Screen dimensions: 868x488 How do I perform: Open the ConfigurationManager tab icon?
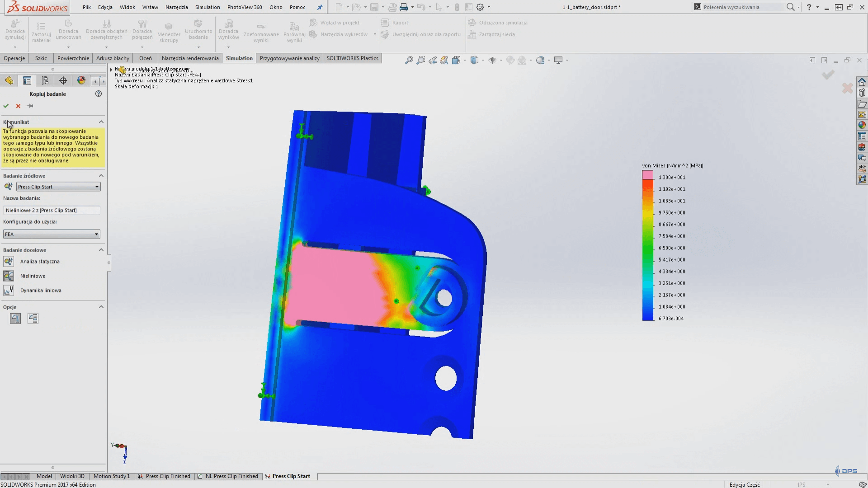click(x=45, y=80)
